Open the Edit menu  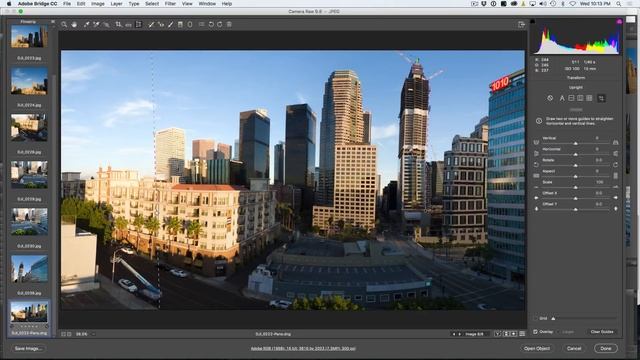81,4
